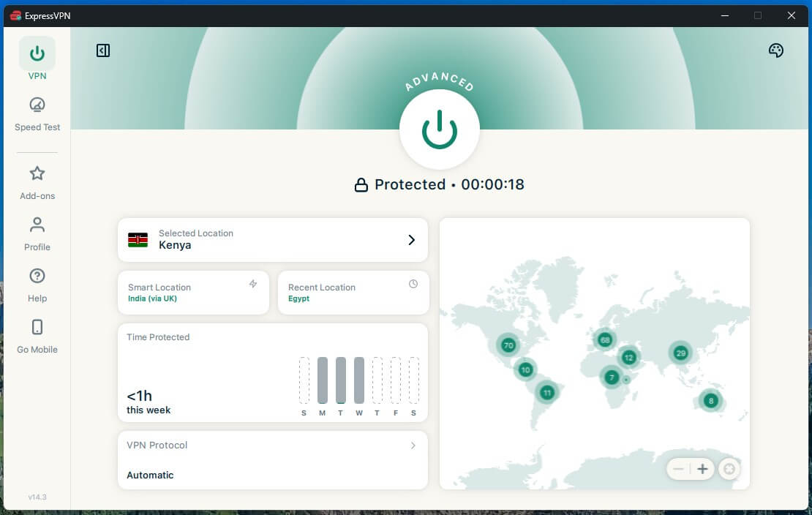Select the map cluster labeled 68
812x515 pixels.
pyautogui.click(x=604, y=340)
